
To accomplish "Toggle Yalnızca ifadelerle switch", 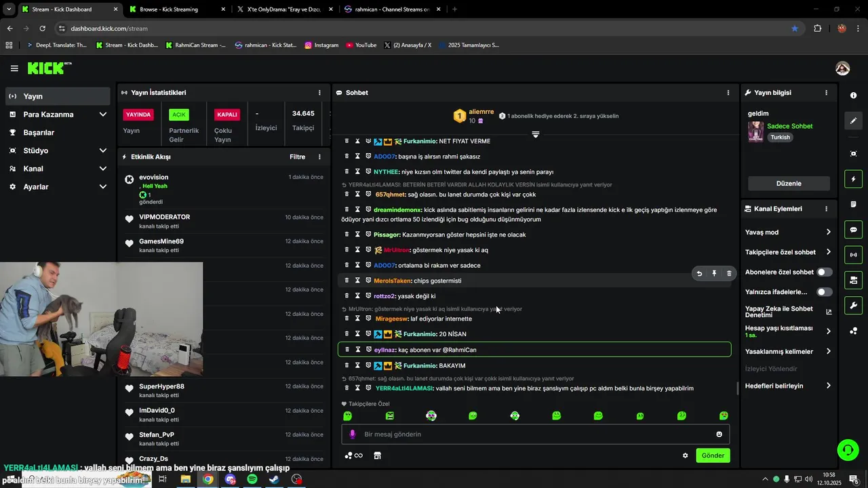I will tap(824, 292).
